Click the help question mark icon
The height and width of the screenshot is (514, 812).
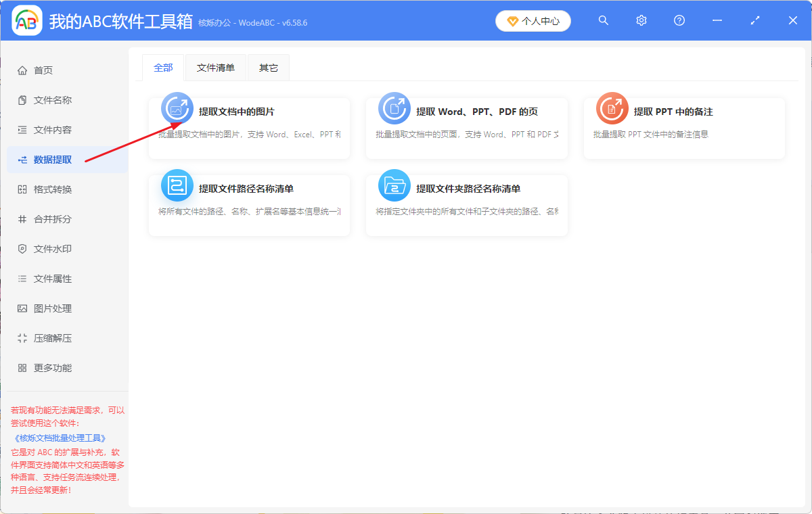click(679, 20)
